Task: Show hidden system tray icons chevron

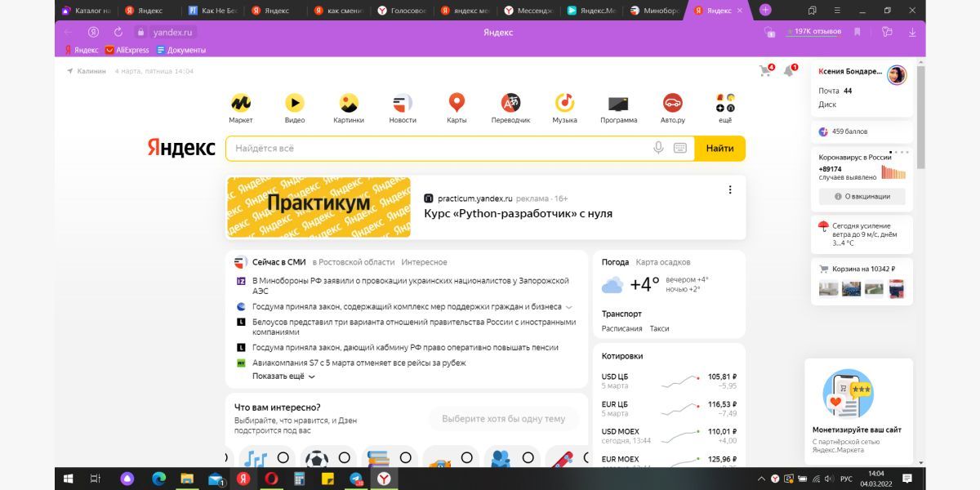Action: (761, 479)
